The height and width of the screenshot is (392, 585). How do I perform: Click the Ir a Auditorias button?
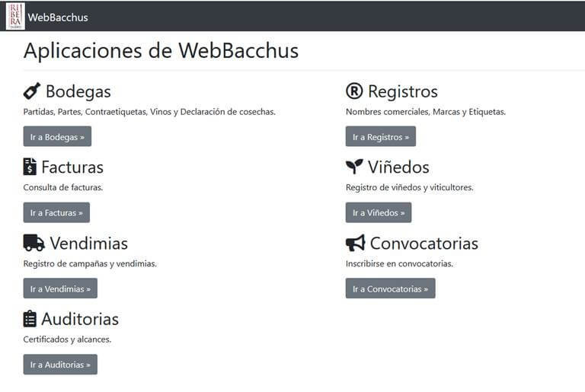pyautogui.click(x=60, y=365)
